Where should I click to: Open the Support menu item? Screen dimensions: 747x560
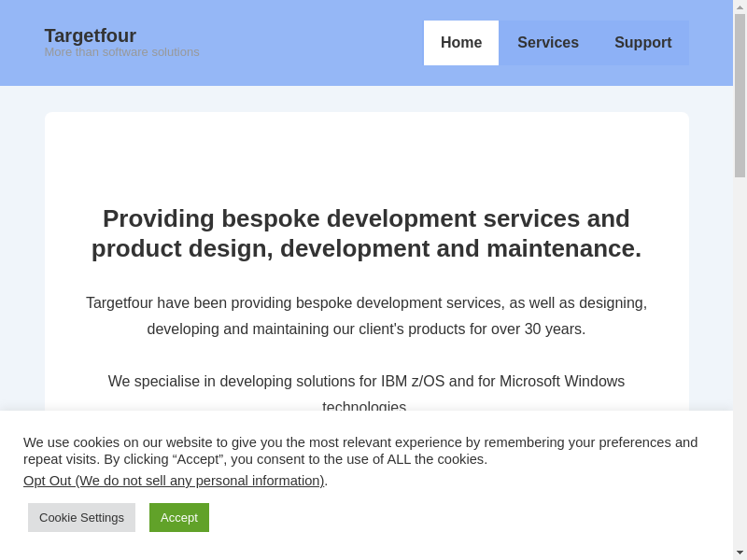[642, 43]
